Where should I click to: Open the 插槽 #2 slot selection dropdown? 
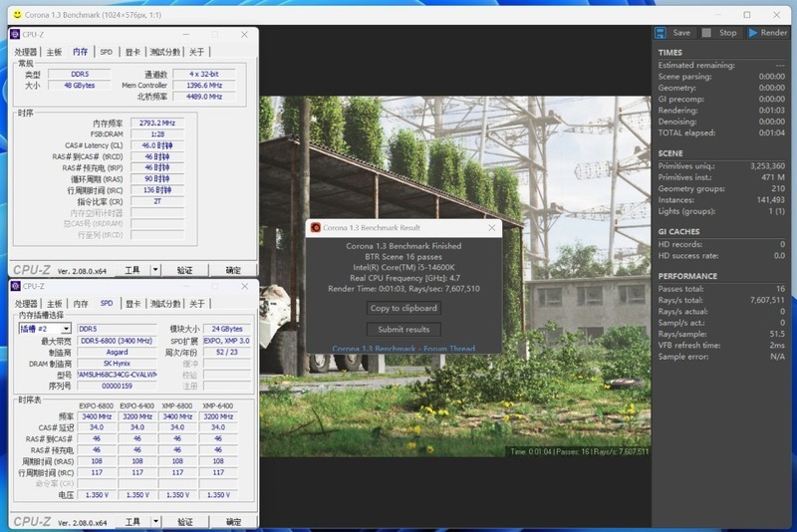pos(66,329)
